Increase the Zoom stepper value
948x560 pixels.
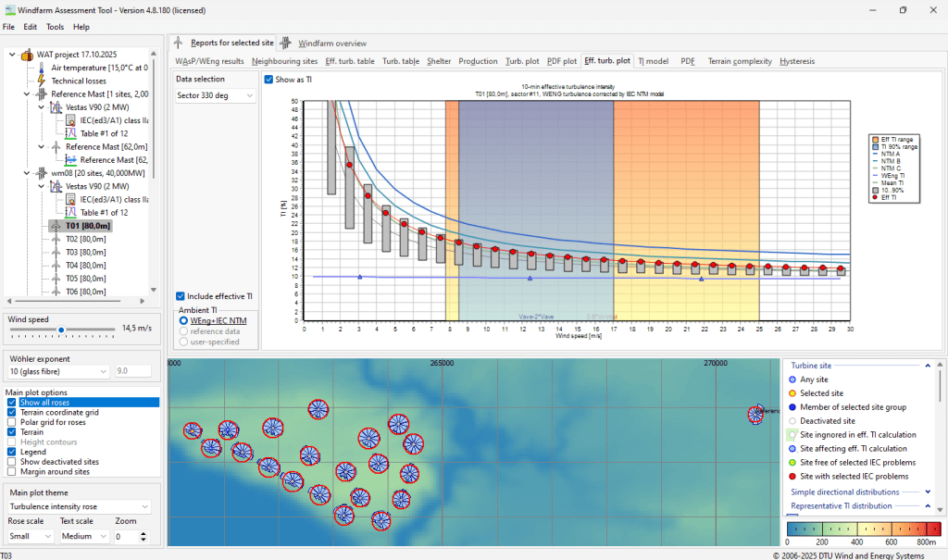[143, 532]
